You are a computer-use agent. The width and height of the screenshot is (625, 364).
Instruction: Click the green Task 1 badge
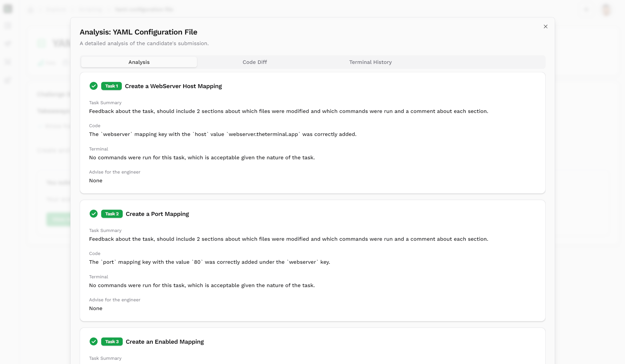(x=111, y=86)
